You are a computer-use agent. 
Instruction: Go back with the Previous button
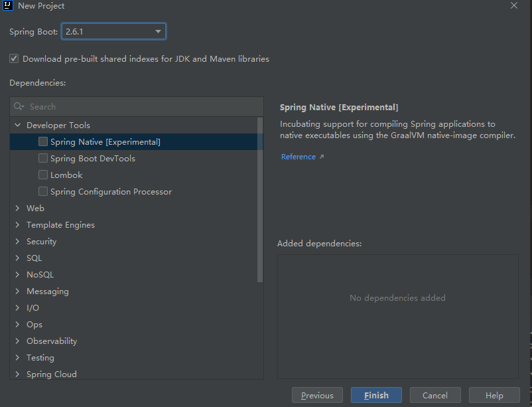317,395
